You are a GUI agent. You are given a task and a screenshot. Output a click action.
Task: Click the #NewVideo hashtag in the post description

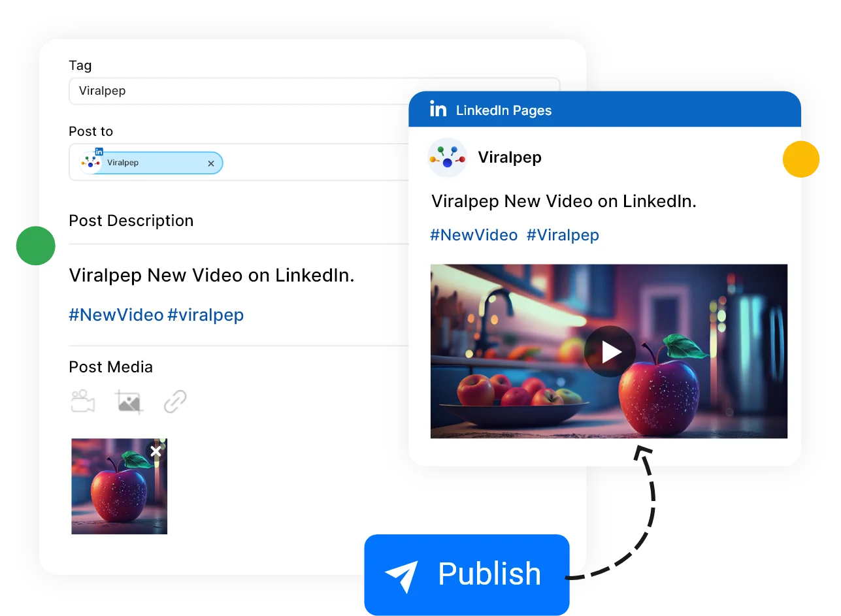(116, 315)
